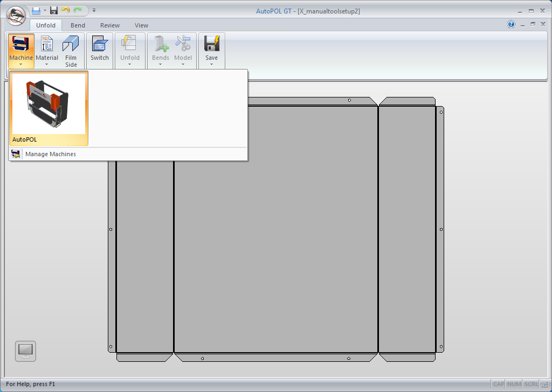Select the Film Side tool
Screen dimensions: 552x392
(x=71, y=51)
